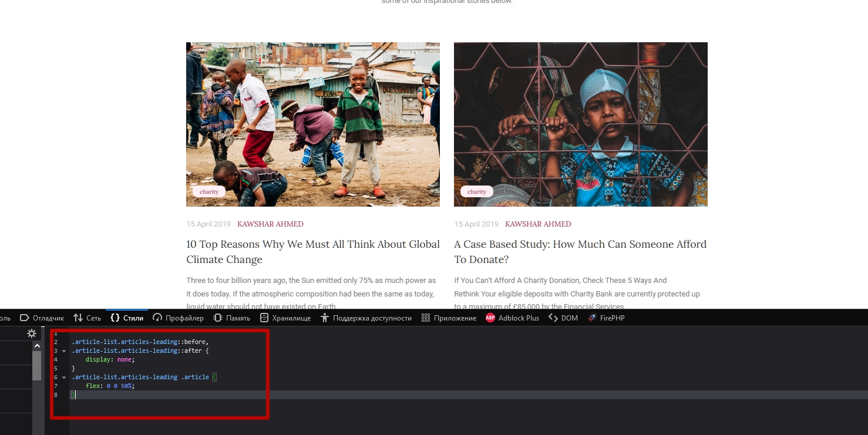Open the Отладчик (Debugger) panel icon

(25, 318)
